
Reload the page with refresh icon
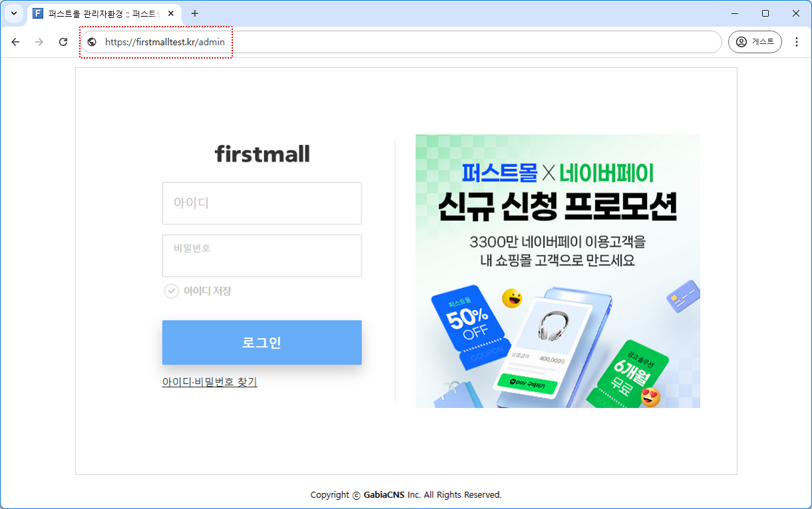tap(63, 42)
